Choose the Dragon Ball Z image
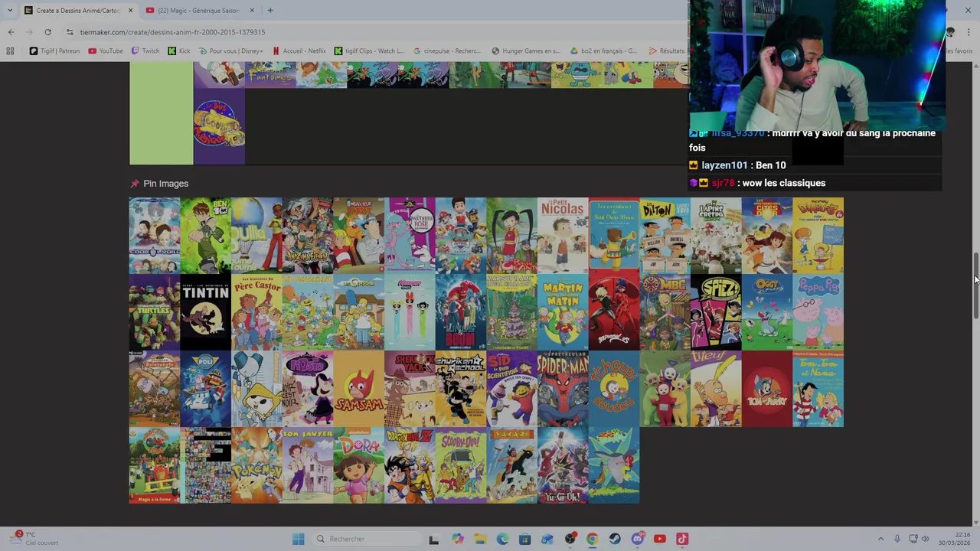Screen dimensions: 980x551 point(410,465)
